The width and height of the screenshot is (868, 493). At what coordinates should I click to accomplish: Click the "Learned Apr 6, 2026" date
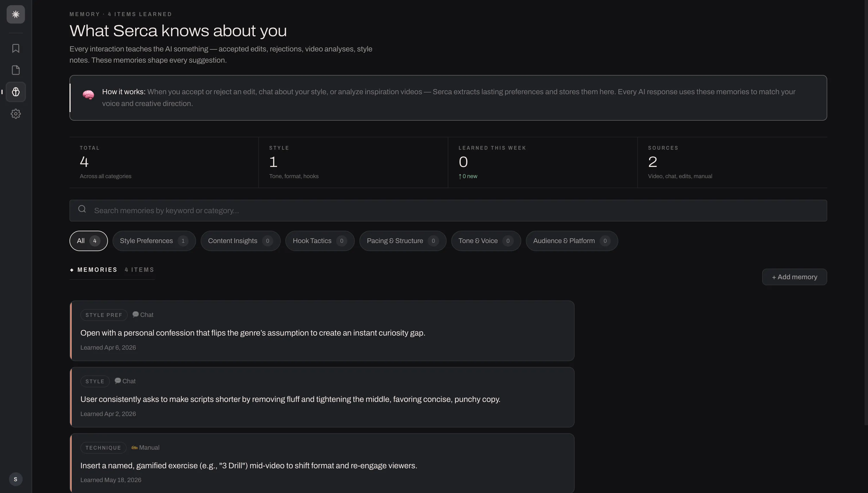[x=108, y=347]
